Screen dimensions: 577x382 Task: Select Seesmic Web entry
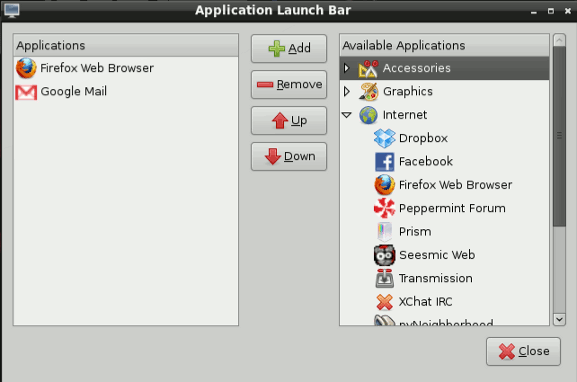pyautogui.click(x=437, y=255)
